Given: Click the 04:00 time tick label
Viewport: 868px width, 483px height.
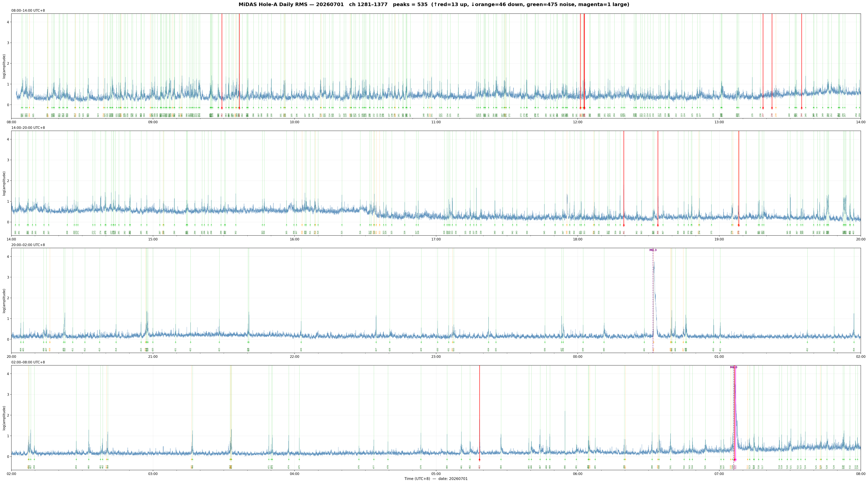Looking at the screenshot, I should tap(295, 474).
